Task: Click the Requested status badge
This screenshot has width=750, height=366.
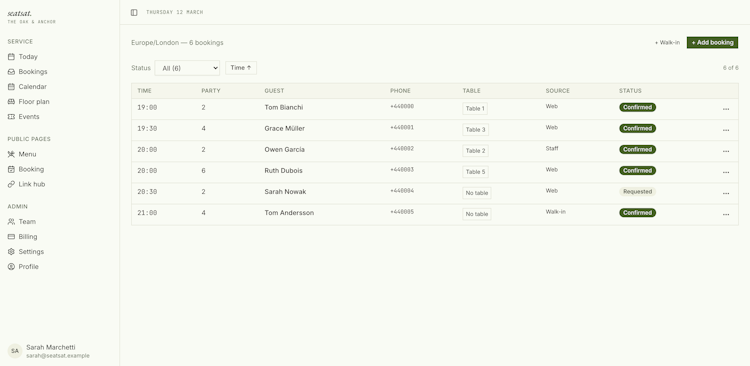Action: tap(638, 191)
